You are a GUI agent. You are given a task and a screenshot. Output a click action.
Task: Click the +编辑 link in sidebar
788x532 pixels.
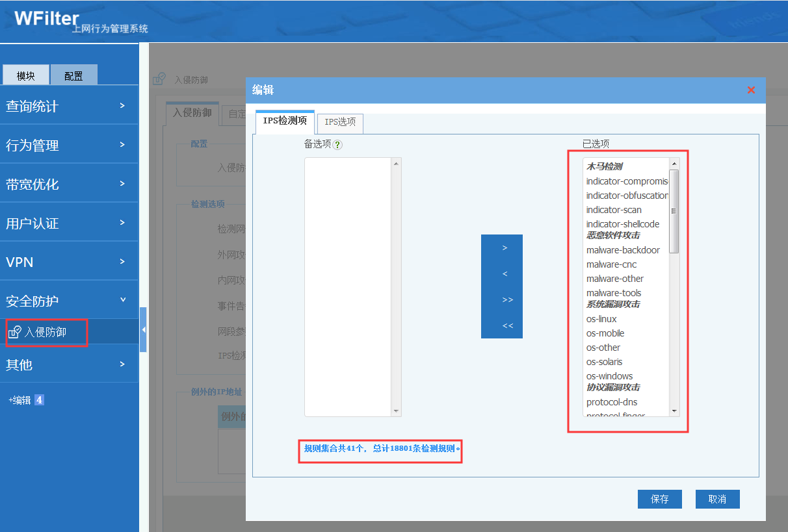coord(20,400)
